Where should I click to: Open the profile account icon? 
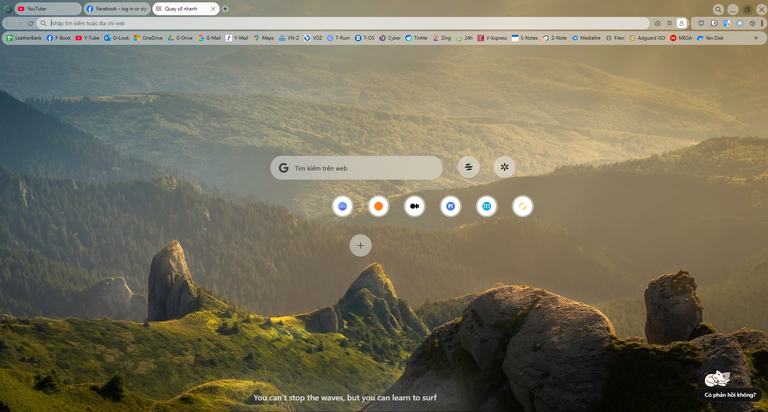tap(681, 23)
